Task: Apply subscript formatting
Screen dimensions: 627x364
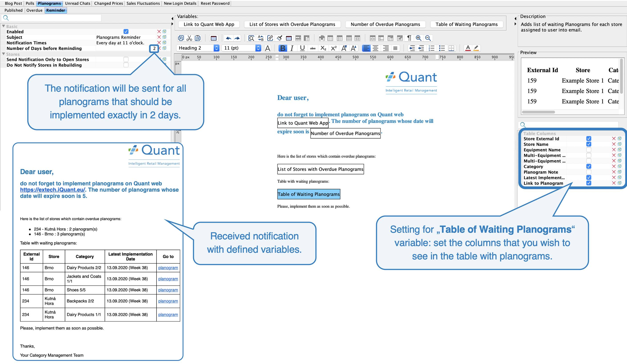Action: [x=323, y=48]
